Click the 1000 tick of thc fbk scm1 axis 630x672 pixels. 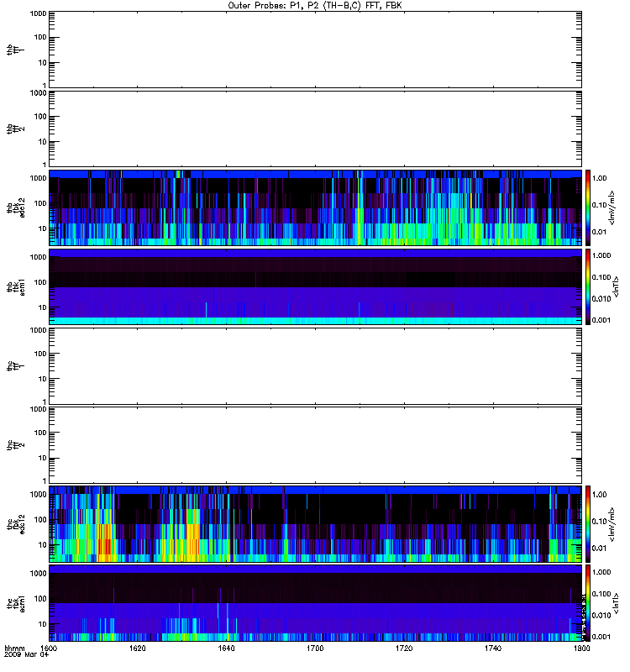38,574
